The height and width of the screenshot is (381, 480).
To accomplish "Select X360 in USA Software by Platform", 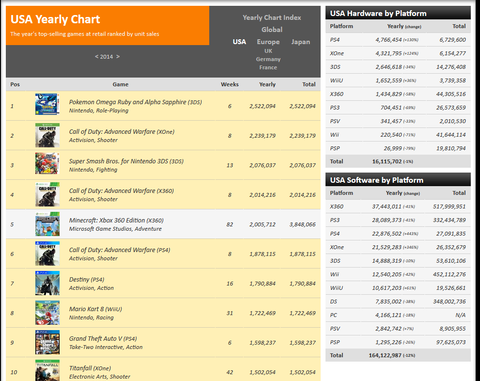I will pyautogui.click(x=337, y=207).
